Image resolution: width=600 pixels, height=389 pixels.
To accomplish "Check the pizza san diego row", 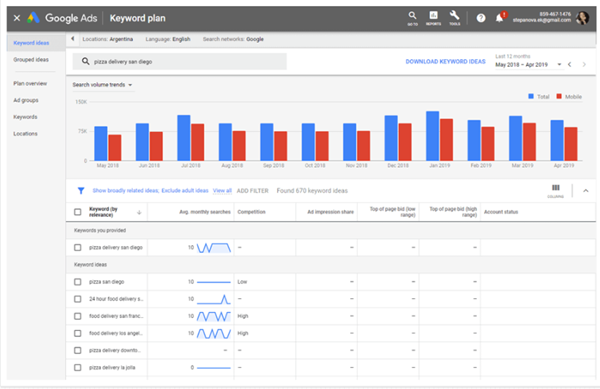I will (x=78, y=282).
